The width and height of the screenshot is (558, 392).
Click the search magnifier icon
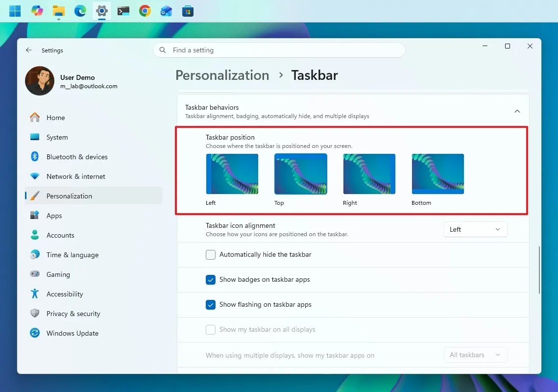(163, 50)
